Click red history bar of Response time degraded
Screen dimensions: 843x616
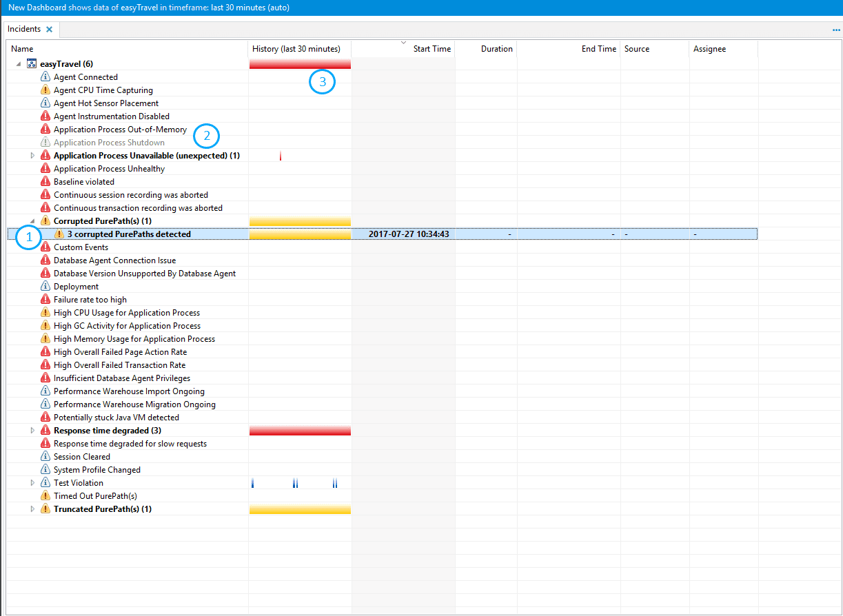(301, 431)
